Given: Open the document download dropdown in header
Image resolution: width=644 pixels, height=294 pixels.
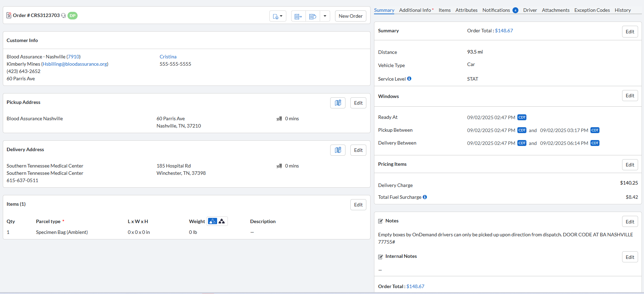Looking at the screenshot, I should tap(278, 16).
